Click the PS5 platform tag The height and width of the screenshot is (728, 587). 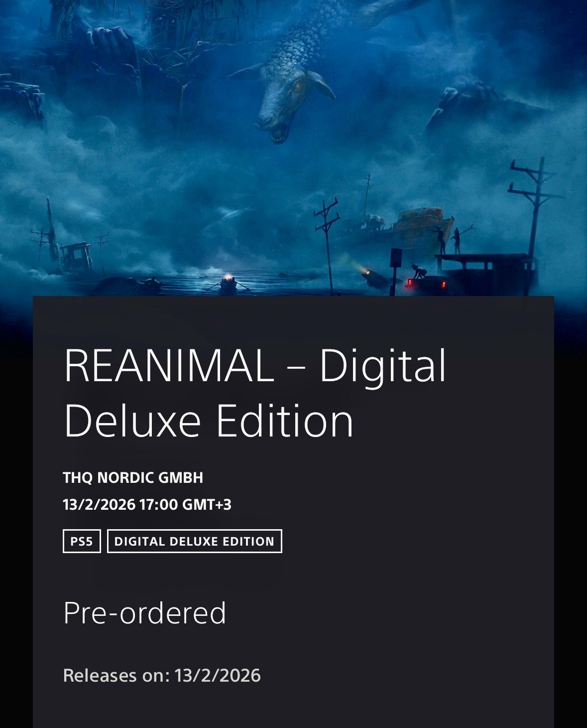[x=82, y=541]
